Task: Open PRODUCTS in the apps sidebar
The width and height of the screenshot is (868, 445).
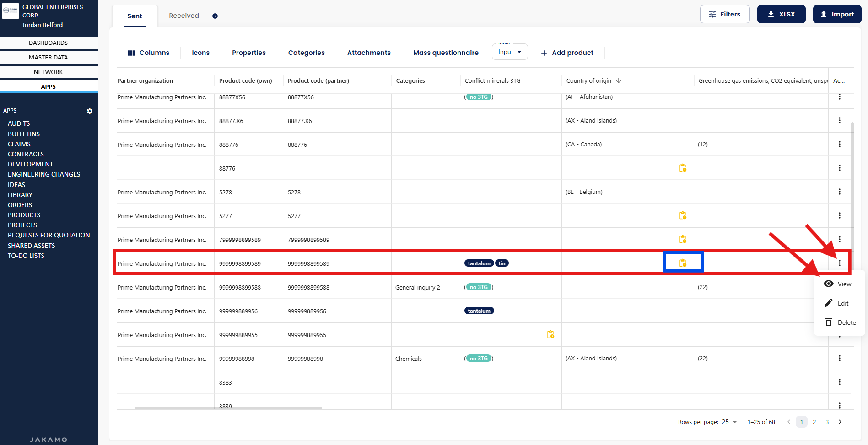Action: tap(24, 215)
